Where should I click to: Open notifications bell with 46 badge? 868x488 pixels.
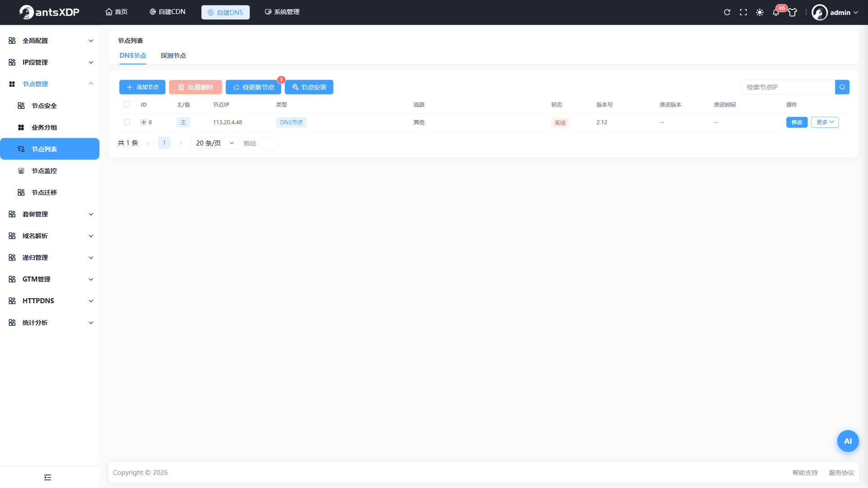[776, 12]
